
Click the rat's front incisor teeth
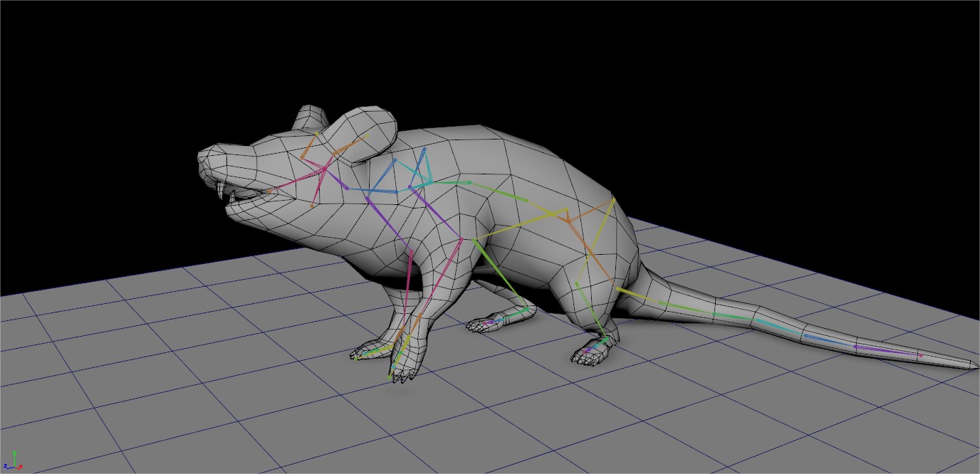[x=221, y=190]
